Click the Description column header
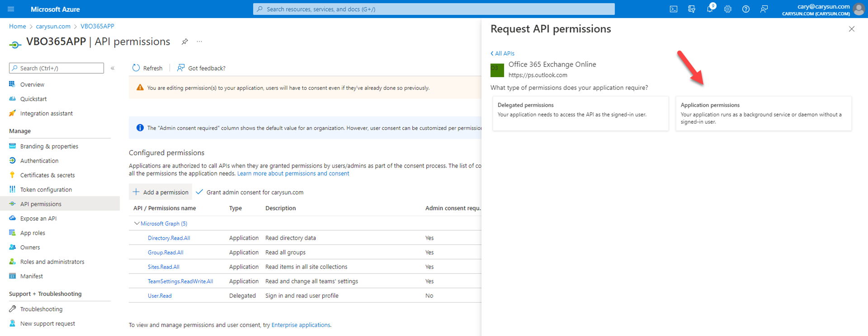Viewport: 868px width, 336px height. coord(280,208)
